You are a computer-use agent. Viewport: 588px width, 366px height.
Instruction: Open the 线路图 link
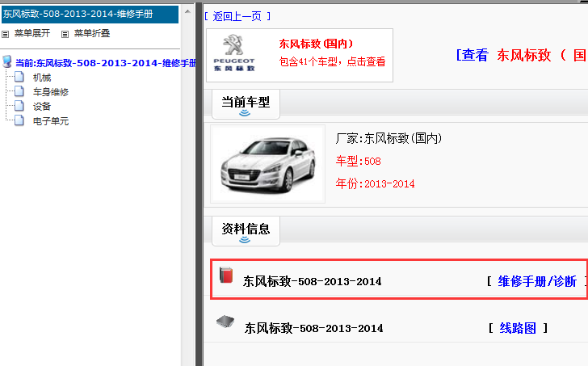(x=518, y=328)
